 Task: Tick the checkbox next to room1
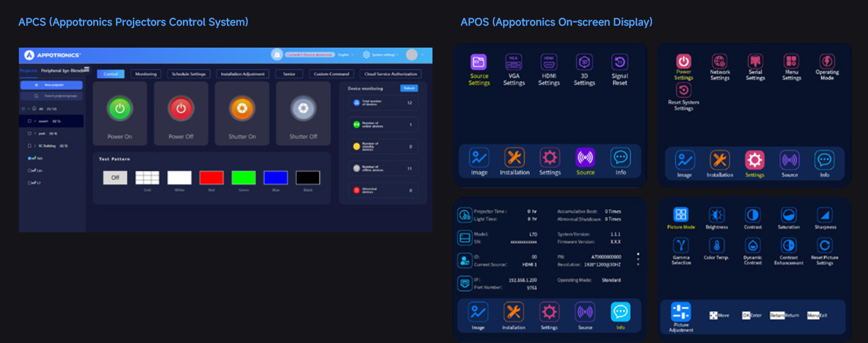[x=30, y=121]
